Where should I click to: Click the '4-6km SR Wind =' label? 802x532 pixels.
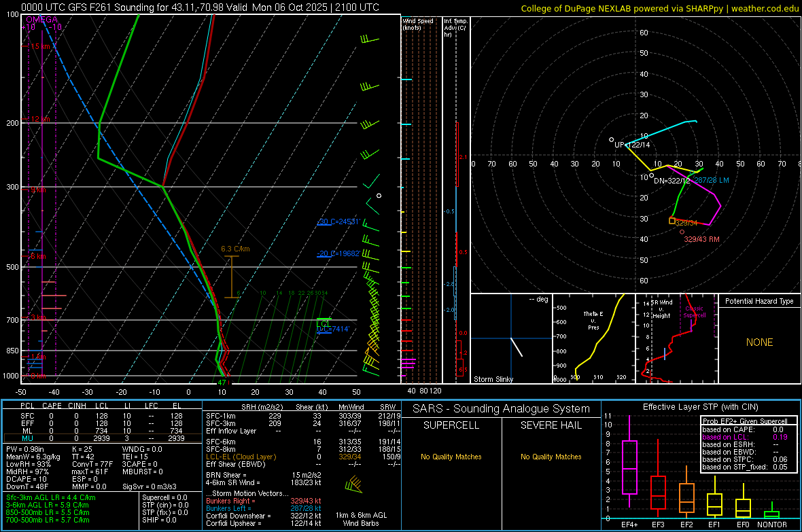click(233, 482)
